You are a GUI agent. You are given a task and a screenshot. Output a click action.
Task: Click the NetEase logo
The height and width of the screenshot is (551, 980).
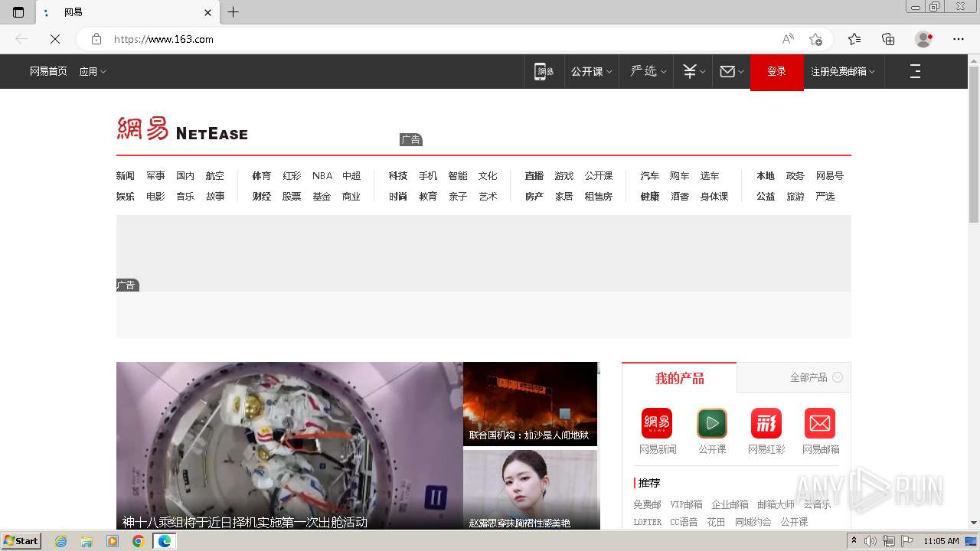[182, 129]
